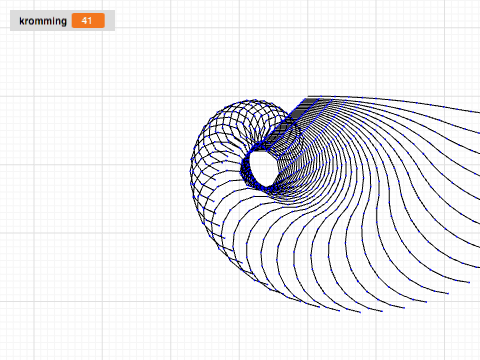This screenshot has height=360, width=480.
Task: Click the gray monitor background right of 41
Action: (110, 21)
